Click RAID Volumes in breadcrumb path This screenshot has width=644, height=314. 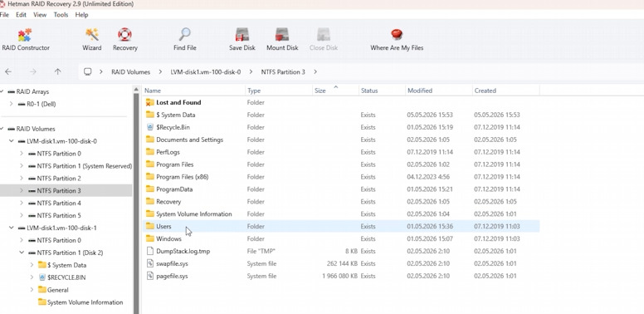[x=130, y=71]
